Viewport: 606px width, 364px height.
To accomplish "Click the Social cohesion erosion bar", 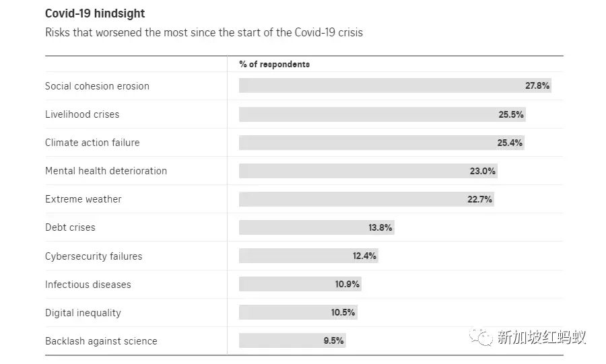I will [x=395, y=86].
